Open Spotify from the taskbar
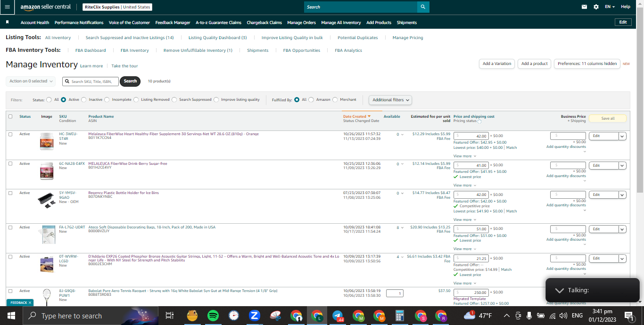Screen dimensions: 644x325 point(213,316)
